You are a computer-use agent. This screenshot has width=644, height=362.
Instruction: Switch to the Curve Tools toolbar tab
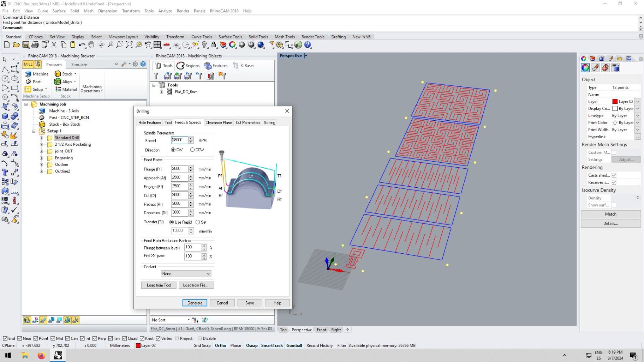click(202, 37)
